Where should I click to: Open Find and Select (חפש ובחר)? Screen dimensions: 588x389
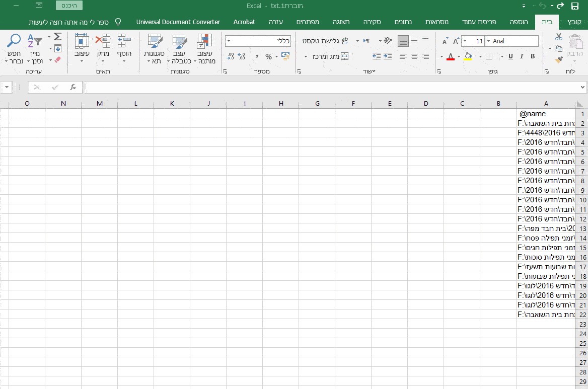(x=14, y=49)
